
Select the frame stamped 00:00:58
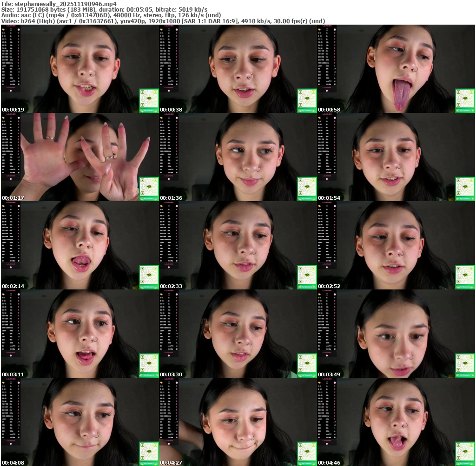click(x=396, y=69)
